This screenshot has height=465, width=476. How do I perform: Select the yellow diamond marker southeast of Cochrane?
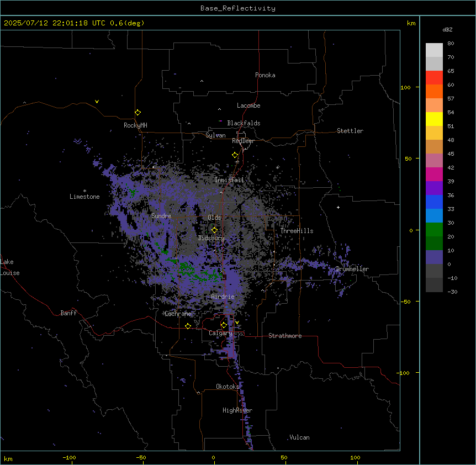[188, 326]
